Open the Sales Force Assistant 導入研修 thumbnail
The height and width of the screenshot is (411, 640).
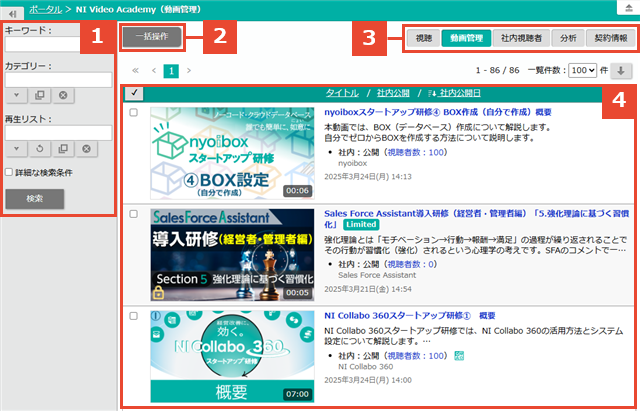tap(232, 255)
